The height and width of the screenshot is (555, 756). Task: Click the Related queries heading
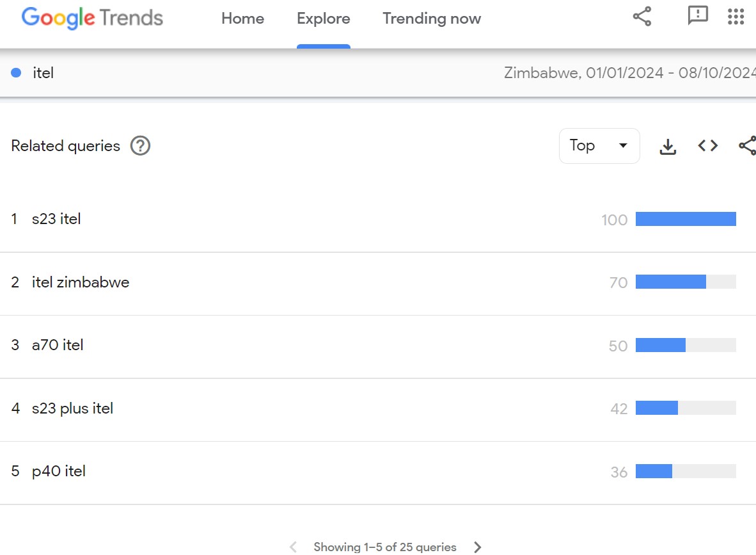point(66,146)
